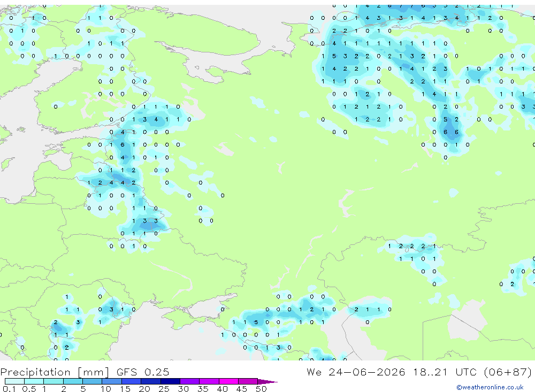The height and width of the screenshot is (392, 535).
Task: Click the "35" legend scale value
Action: pos(203,389)
